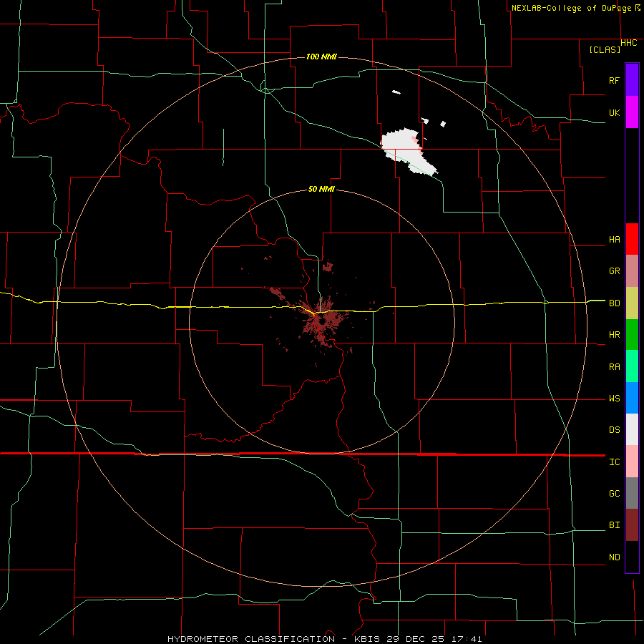The width and height of the screenshot is (644, 644).
Task: Click the ND black legend swatch
Action: click(x=632, y=557)
